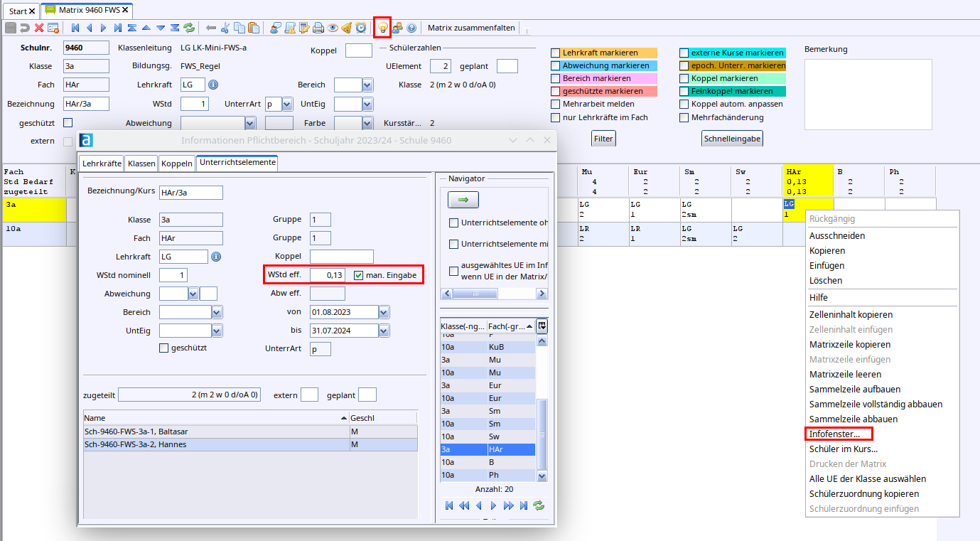
Task: Open UnterrArt dropdown showing p
Action: (287, 104)
